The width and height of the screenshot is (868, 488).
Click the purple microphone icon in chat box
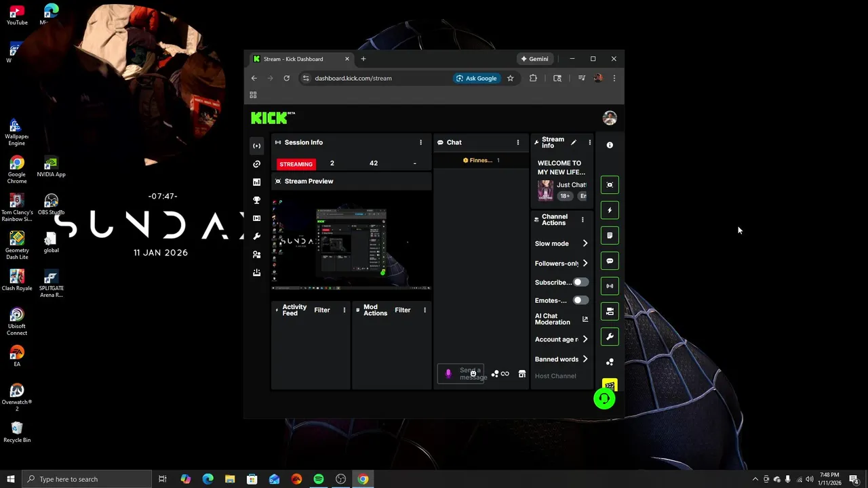(x=448, y=373)
